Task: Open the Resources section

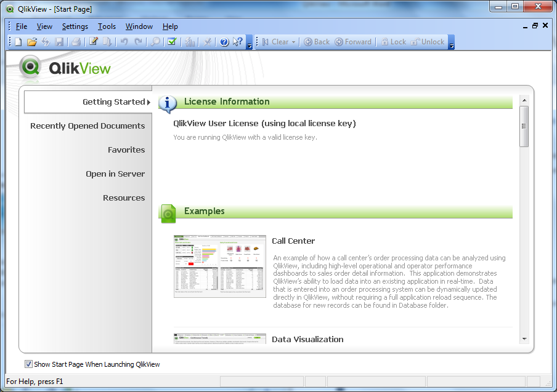Action: [x=124, y=198]
